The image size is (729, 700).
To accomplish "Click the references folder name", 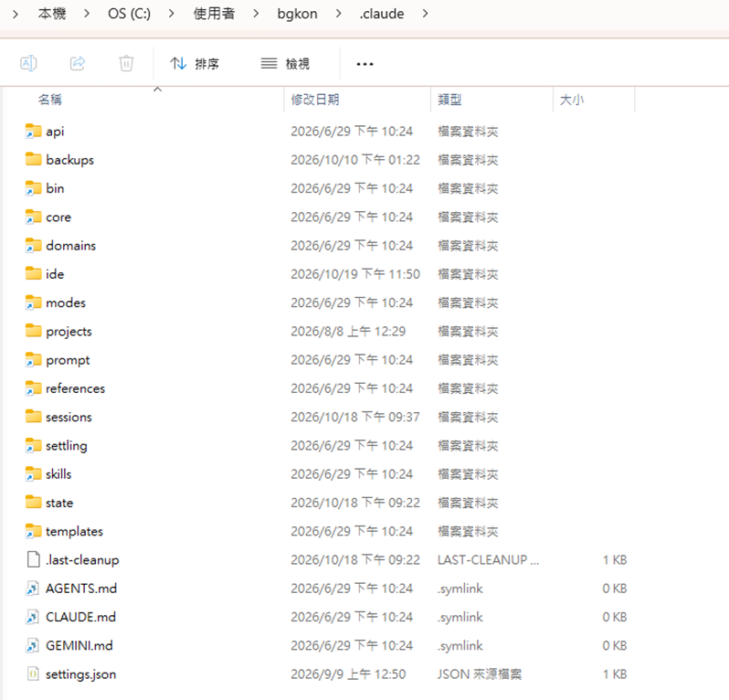I will coord(75,388).
